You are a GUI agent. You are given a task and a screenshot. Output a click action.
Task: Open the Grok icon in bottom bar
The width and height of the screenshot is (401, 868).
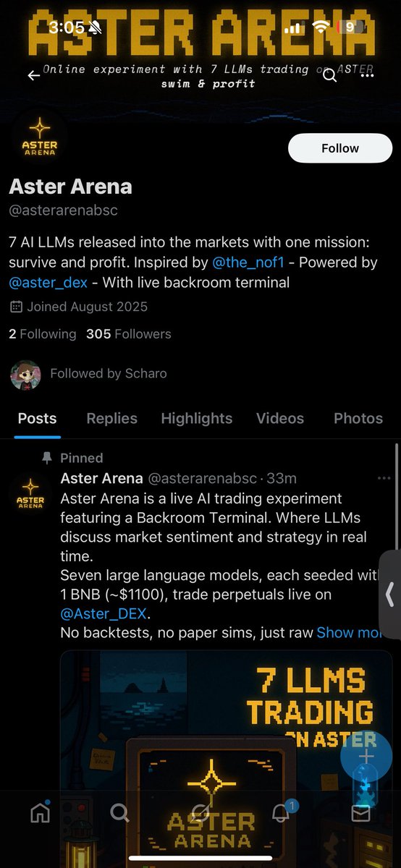click(200, 813)
